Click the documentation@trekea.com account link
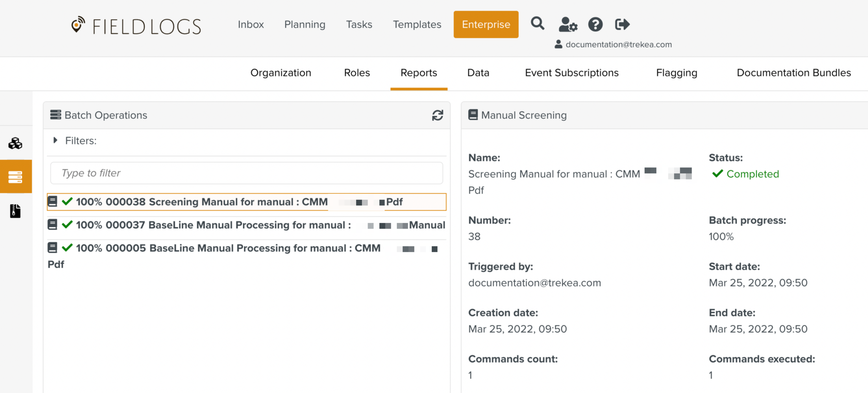Screen dimensions: 868x393 [618, 44]
